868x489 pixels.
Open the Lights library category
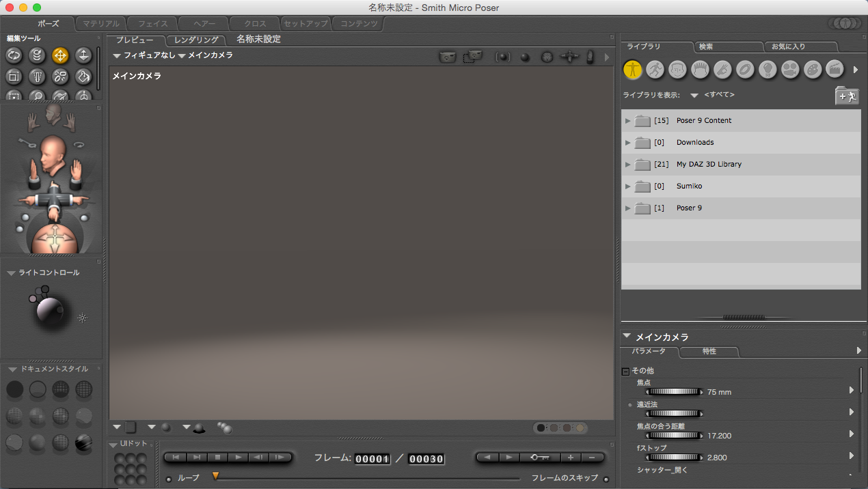[768, 69]
